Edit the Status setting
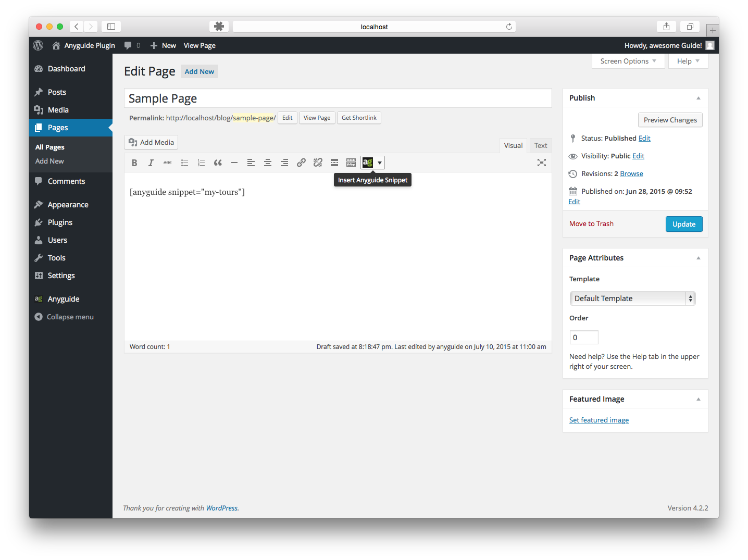Viewport: 748px width, 560px height. [644, 138]
